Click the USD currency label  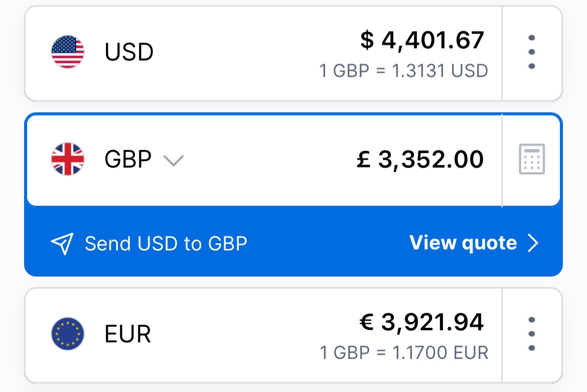coord(129,52)
